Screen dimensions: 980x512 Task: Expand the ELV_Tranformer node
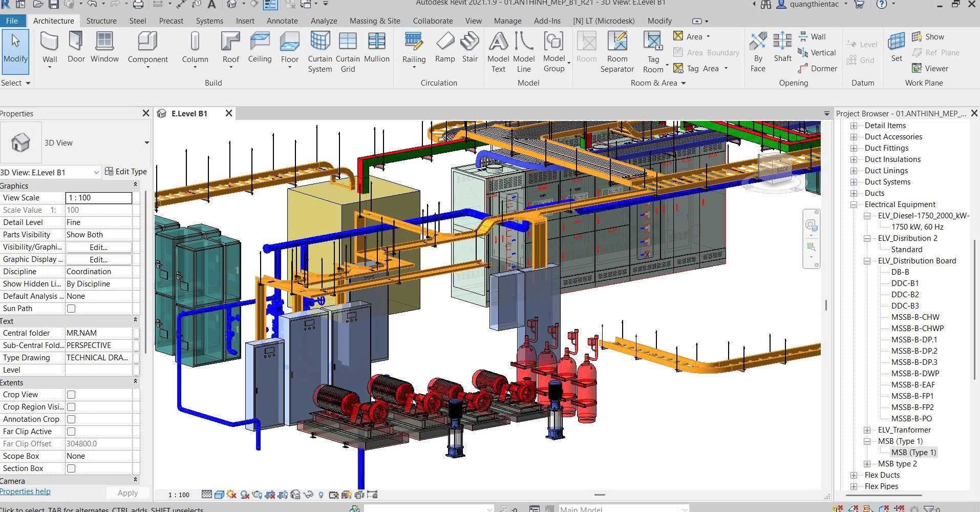[x=867, y=430]
